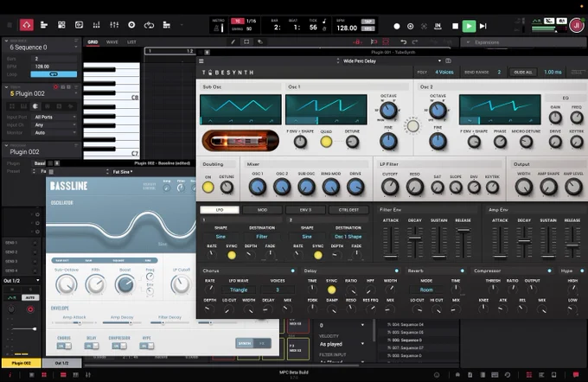Toggle the Chorus enable dot

click(x=293, y=271)
